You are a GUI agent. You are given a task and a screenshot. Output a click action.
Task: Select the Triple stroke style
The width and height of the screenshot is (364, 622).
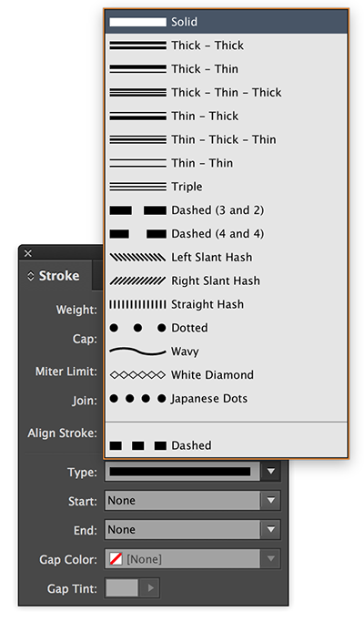click(227, 187)
